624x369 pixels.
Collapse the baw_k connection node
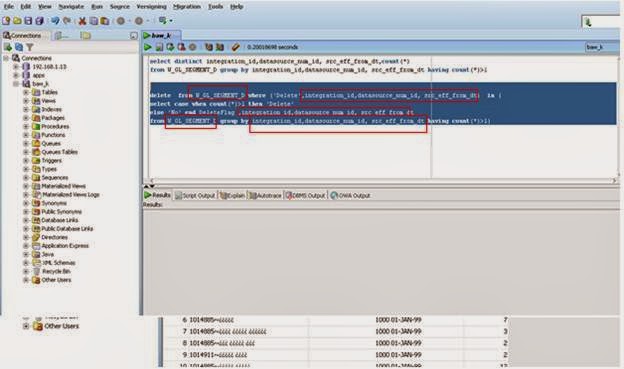pos(16,84)
